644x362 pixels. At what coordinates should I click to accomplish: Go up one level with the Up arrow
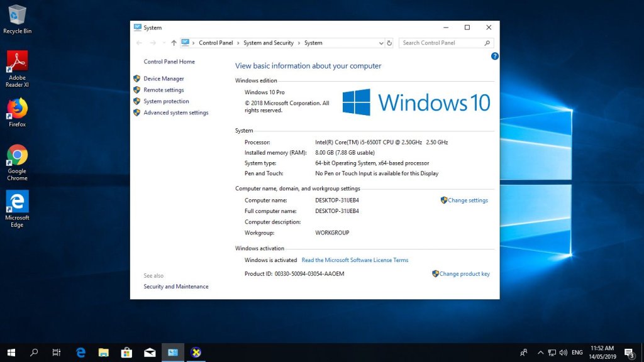click(x=174, y=43)
